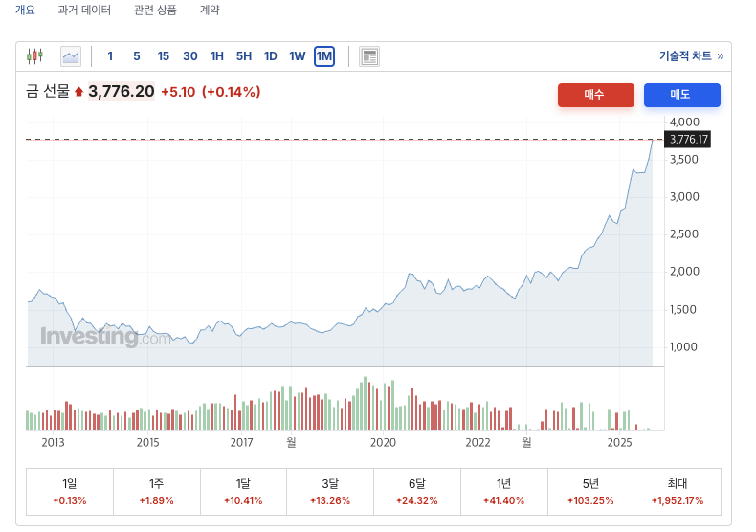Select the 1M monthly interval

[x=323, y=55]
